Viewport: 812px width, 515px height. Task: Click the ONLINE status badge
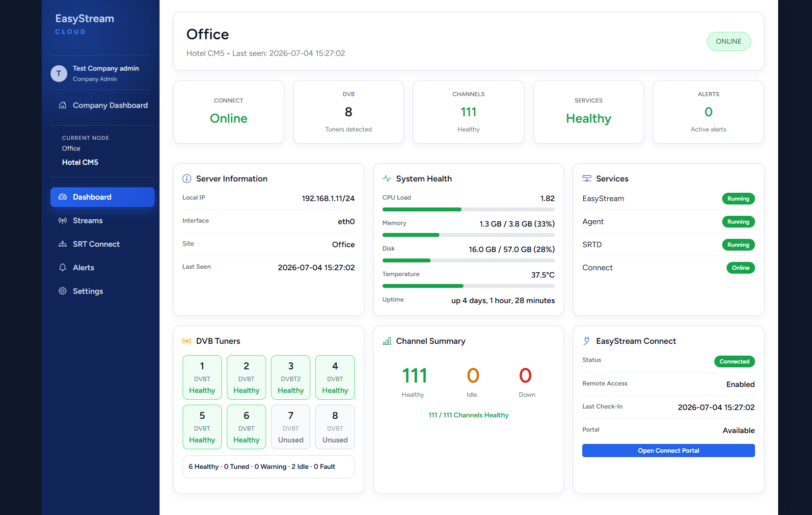tap(729, 41)
